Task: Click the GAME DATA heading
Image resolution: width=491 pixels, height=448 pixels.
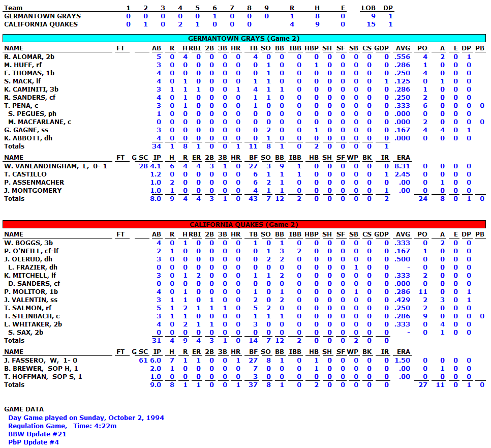Action: click(24, 409)
